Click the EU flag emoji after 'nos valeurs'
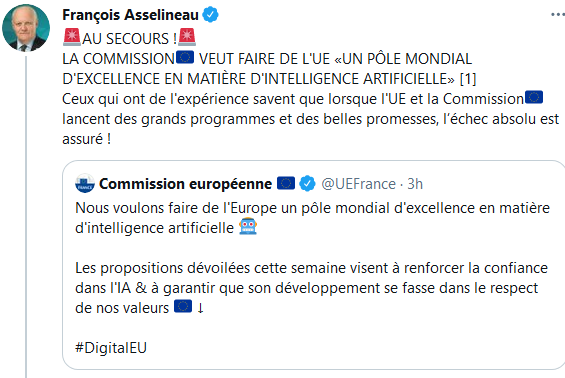 point(183,307)
